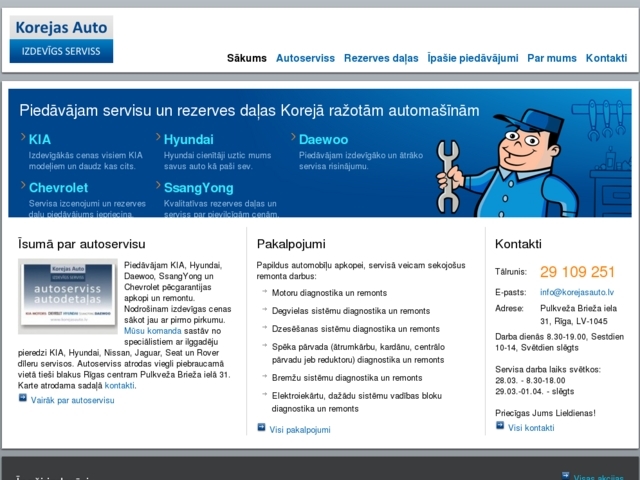Viewport: 640px width, 480px height.
Task: Click Degvielas sistēmu diagnostika un remonts item
Action: pyautogui.click(x=351, y=311)
